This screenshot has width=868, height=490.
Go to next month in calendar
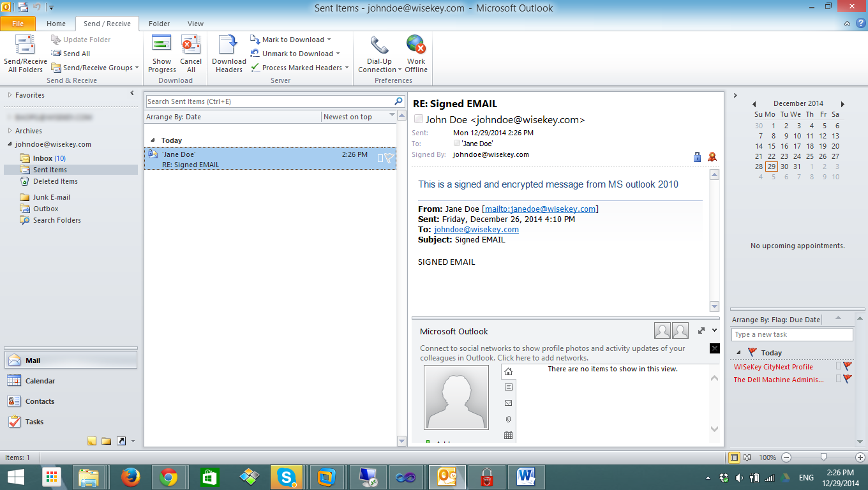[x=842, y=104]
